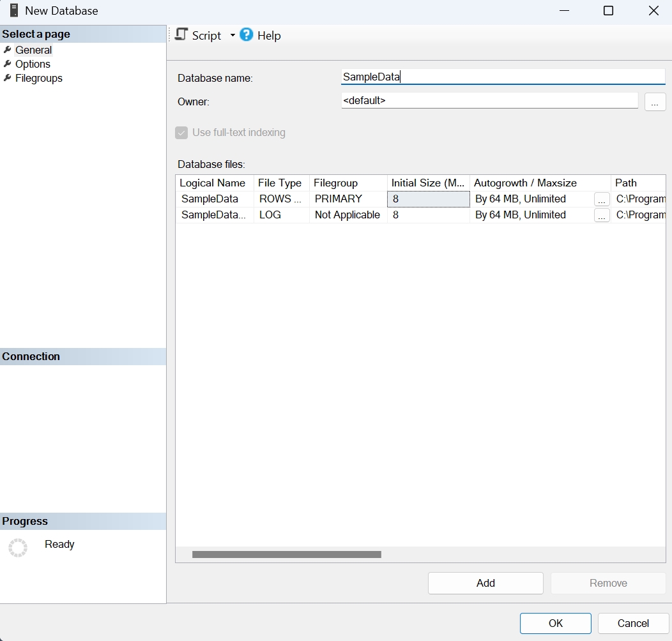672x641 pixels.
Task: Select the General page wrench icon
Action: tap(8, 50)
